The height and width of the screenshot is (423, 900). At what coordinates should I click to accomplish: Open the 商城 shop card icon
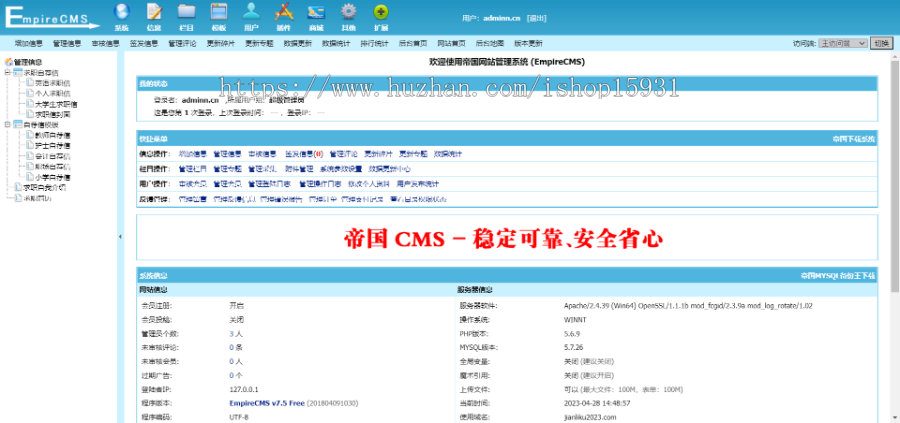click(316, 17)
